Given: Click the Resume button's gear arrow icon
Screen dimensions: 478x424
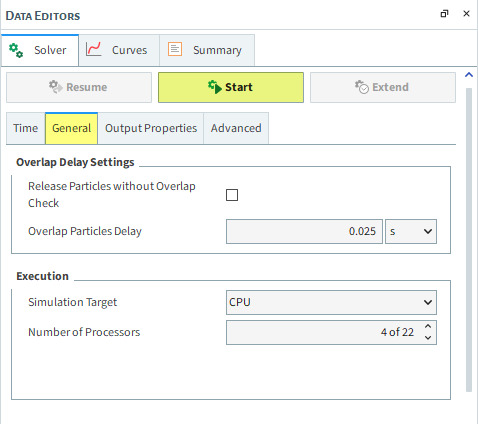Looking at the screenshot, I should point(56,87).
